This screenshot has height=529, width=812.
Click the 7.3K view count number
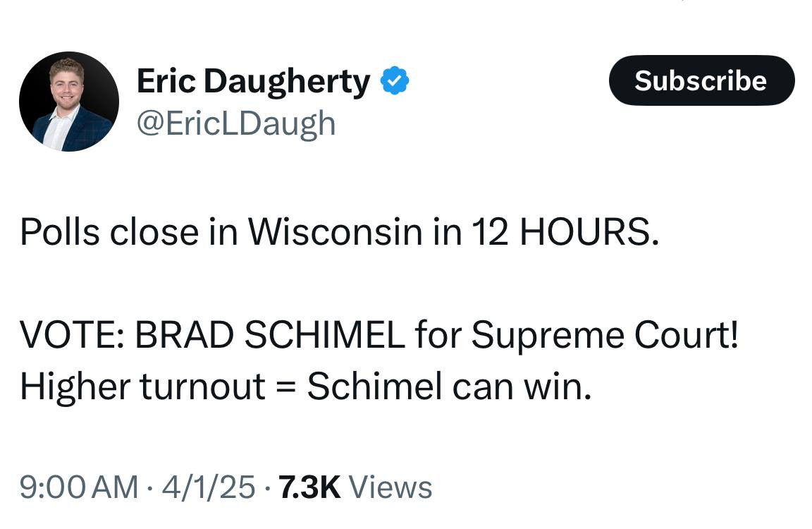click(x=309, y=487)
